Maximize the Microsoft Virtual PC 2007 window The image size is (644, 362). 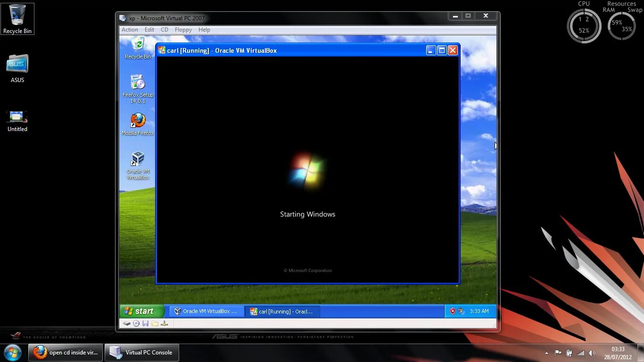pyautogui.click(x=468, y=16)
